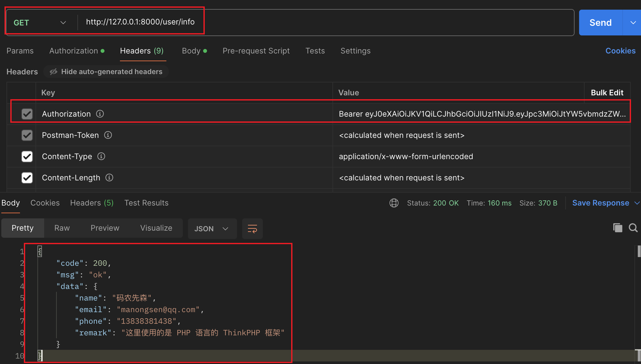641x364 pixels.
Task: Switch to the Pre-request Script tab
Action: [256, 51]
